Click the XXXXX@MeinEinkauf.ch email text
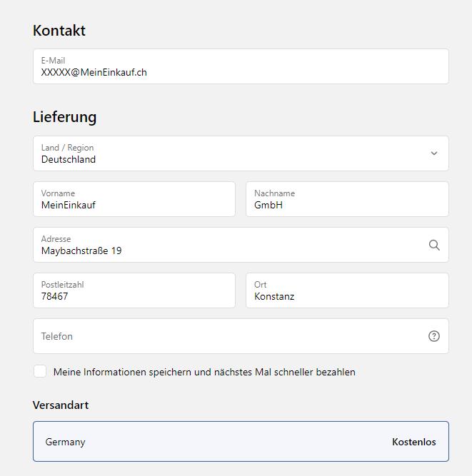Screen dimensions: 472x476 tap(94, 72)
